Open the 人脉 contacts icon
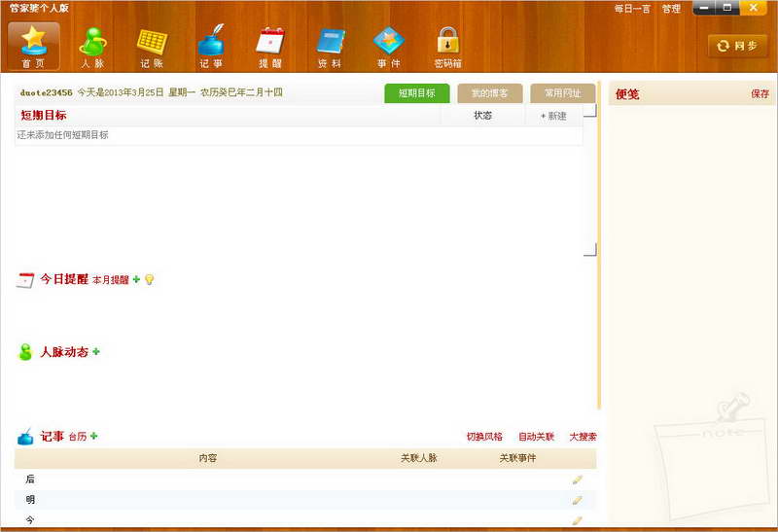Viewport: 778px width, 532px height. (x=92, y=47)
